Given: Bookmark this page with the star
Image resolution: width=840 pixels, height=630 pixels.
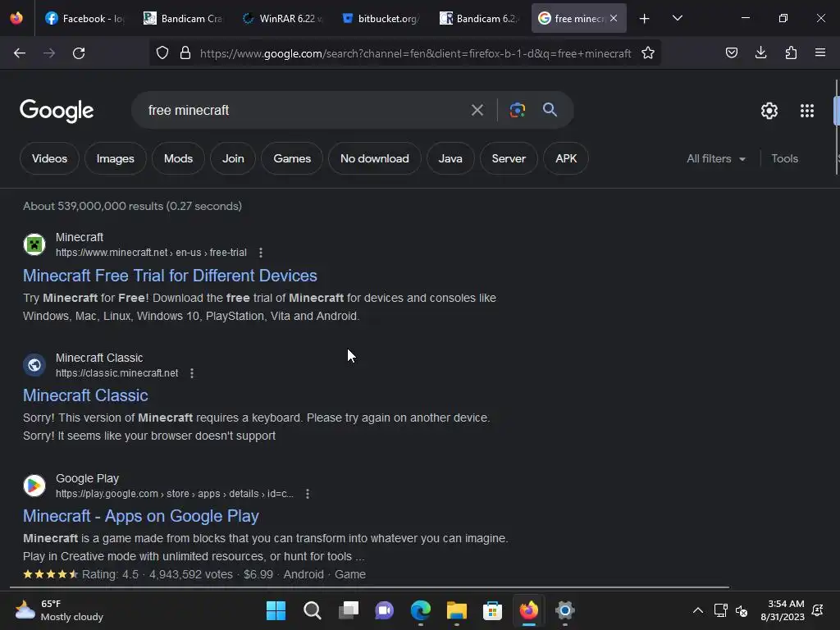Looking at the screenshot, I should point(648,53).
